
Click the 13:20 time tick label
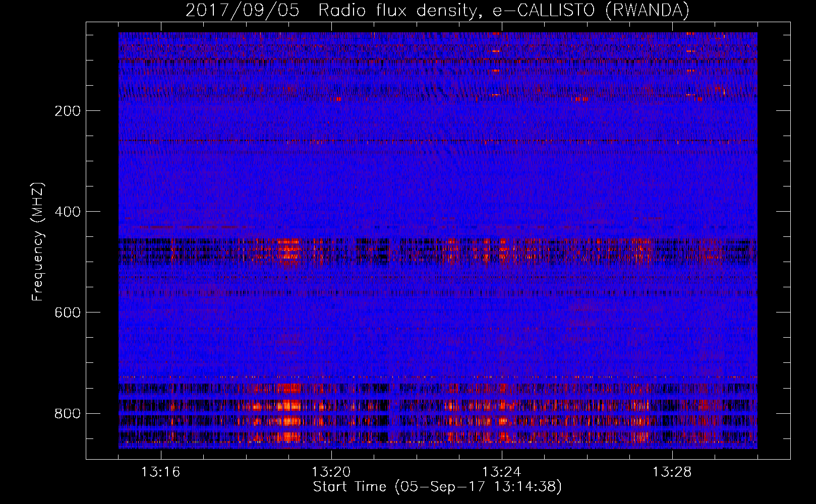coord(331,472)
